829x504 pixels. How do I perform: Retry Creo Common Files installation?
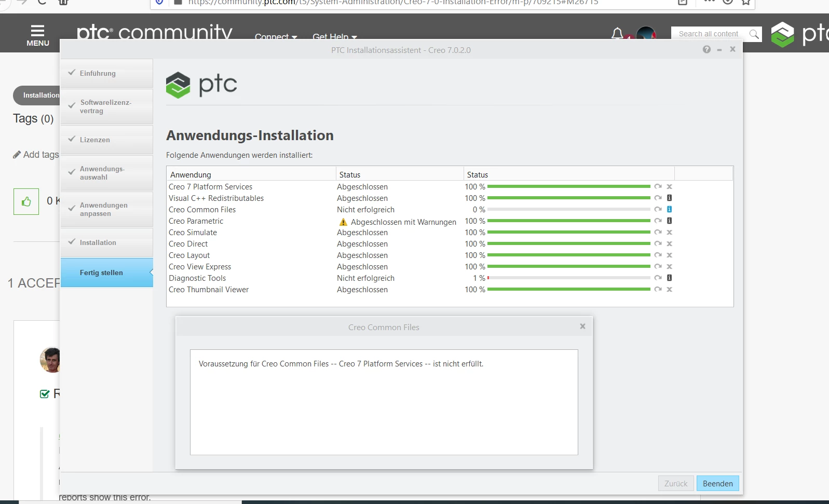(x=658, y=209)
